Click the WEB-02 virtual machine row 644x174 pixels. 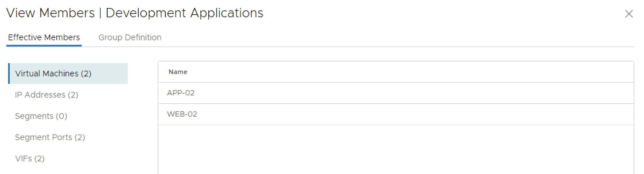182,114
